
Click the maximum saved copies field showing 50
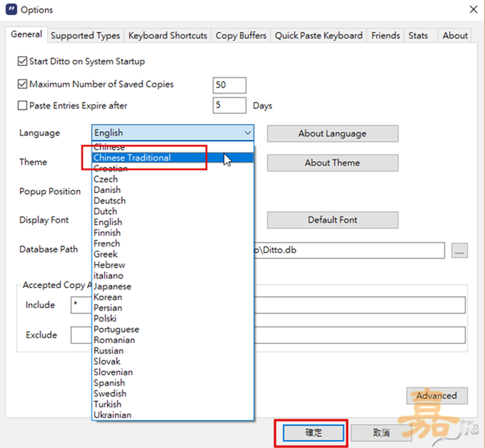[229, 85]
